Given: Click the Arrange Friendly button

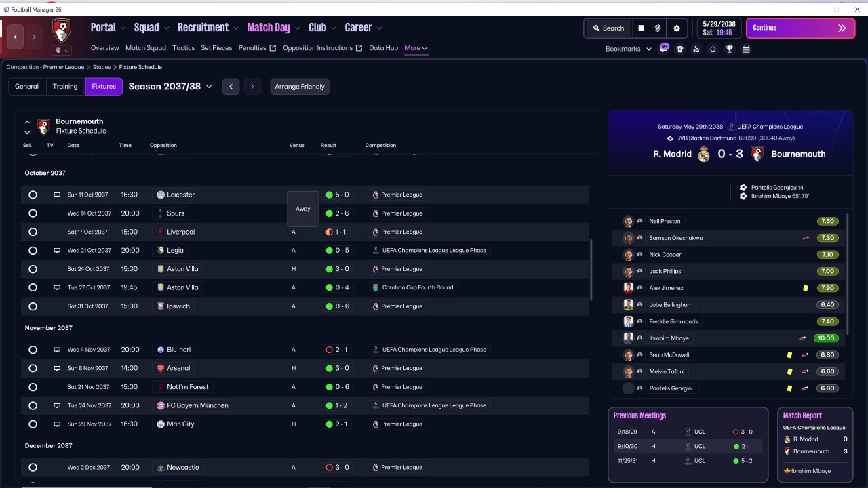Looking at the screenshot, I should tap(300, 87).
